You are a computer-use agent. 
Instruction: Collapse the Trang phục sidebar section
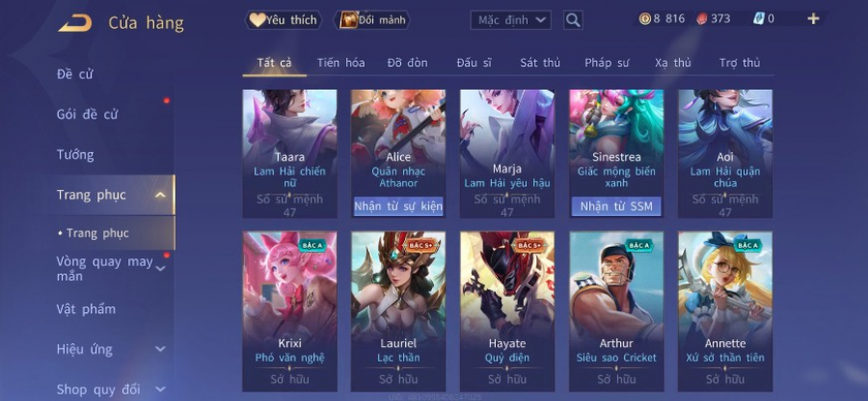click(x=160, y=195)
